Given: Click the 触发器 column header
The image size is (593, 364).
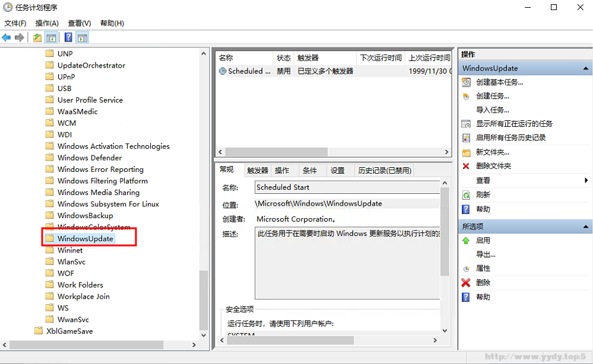Looking at the screenshot, I should tap(325, 58).
